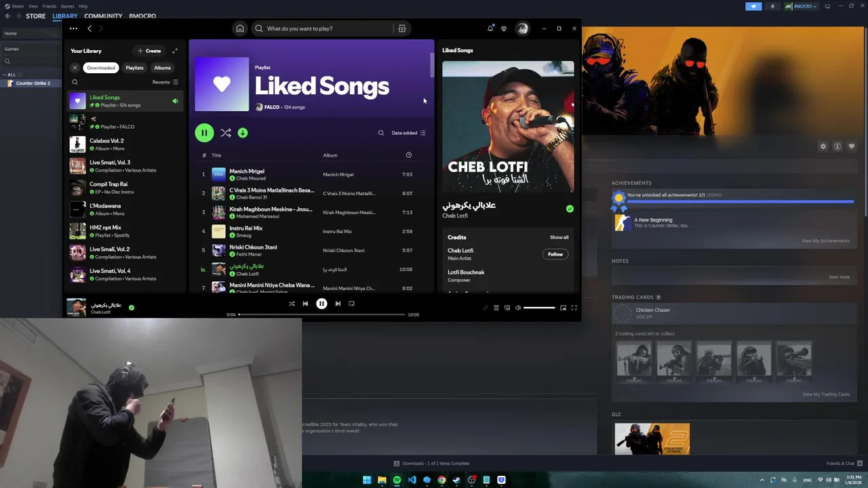Favorite game with Steam heart icon
Image resolution: width=868 pixels, height=488 pixels.
click(852, 146)
